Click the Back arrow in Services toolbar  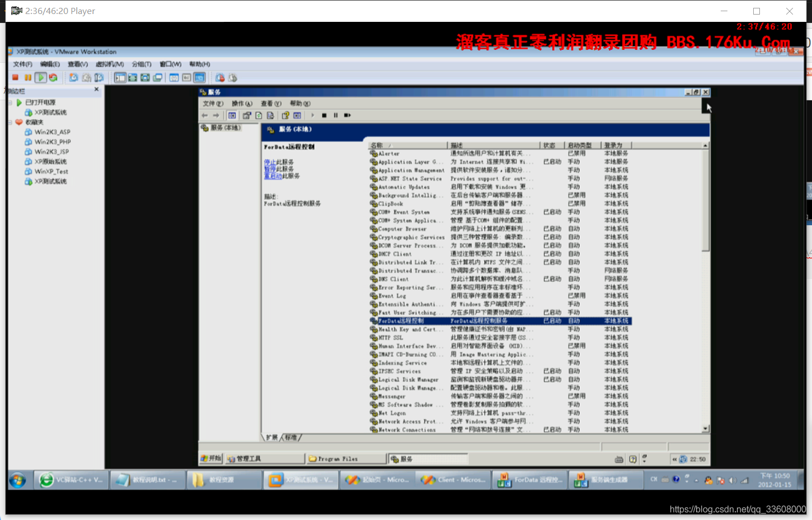coord(204,115)
